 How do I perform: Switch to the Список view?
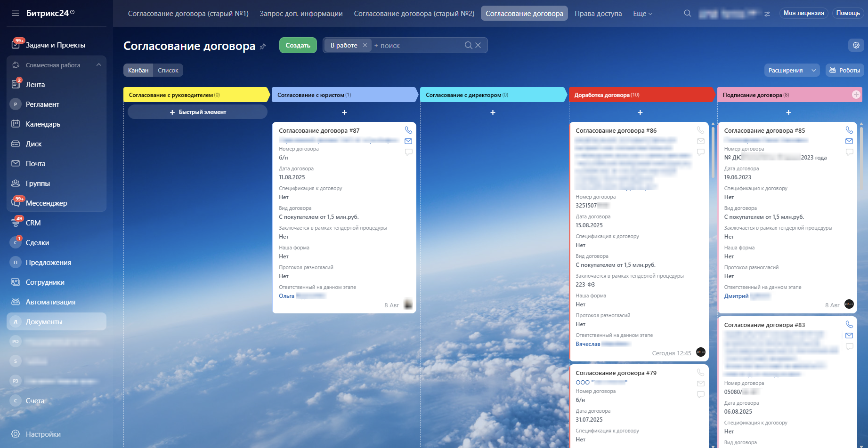coord(168,70)
